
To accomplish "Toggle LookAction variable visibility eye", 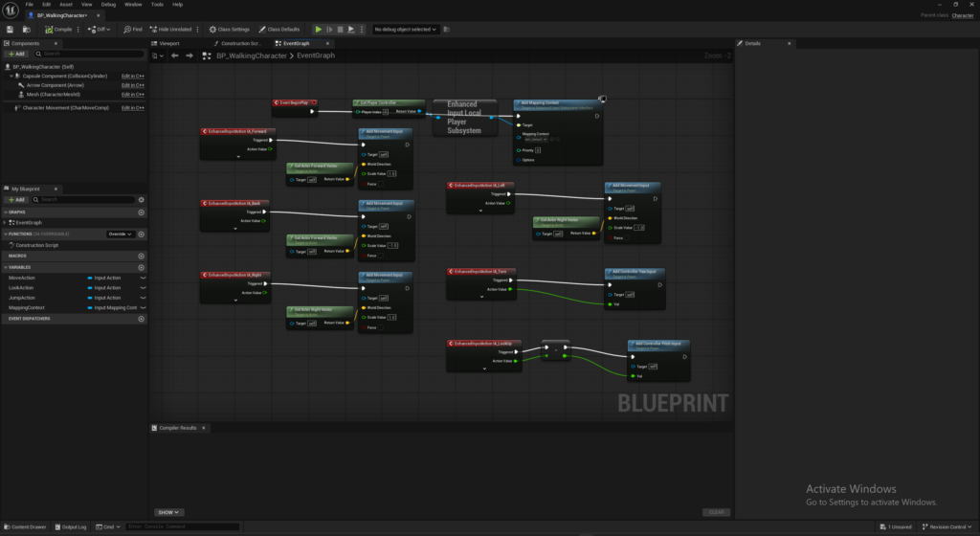I will pos(144,288).
